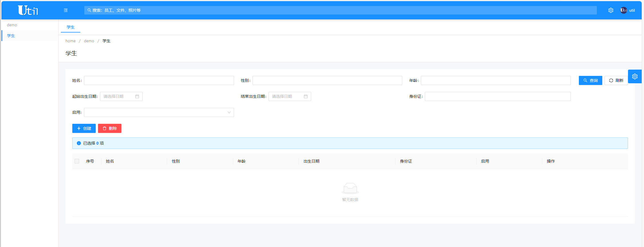
Task: Click the 操作 column header
Action: click(551, 161)
